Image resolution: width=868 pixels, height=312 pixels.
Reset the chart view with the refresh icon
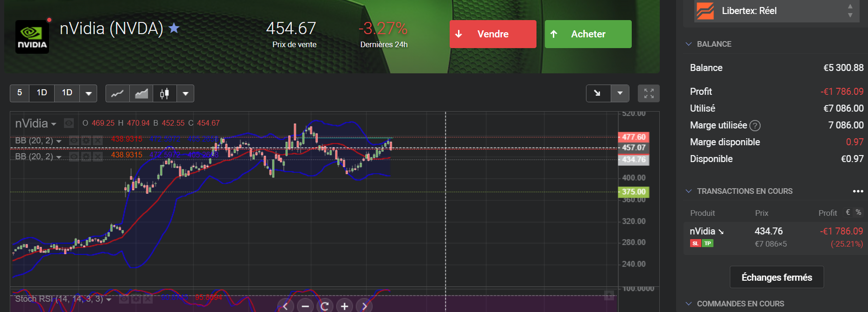[x=325, y=306]
